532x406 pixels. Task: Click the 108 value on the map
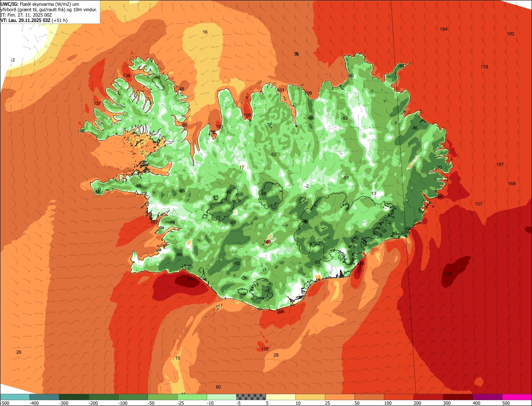click(x=308, y=93)
